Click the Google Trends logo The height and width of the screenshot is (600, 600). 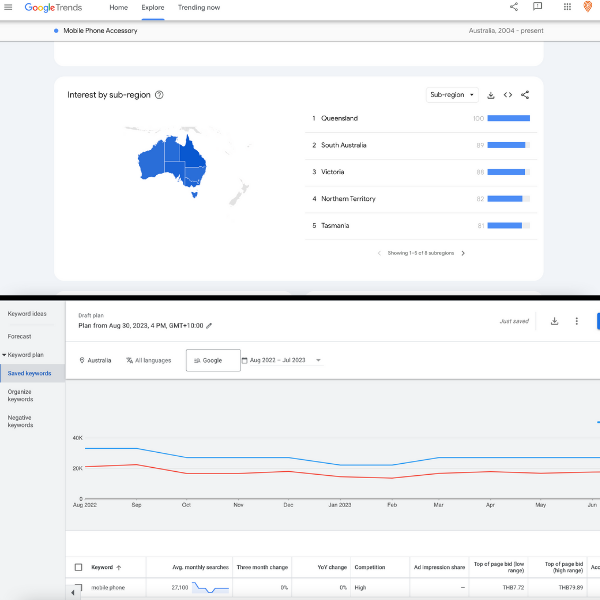(53, 8)
